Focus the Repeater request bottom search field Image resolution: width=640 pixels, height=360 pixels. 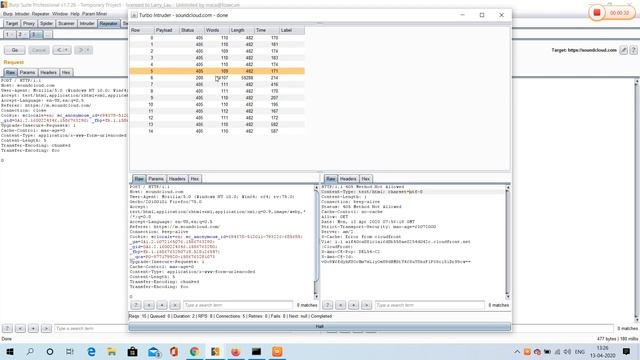(91, 328)
